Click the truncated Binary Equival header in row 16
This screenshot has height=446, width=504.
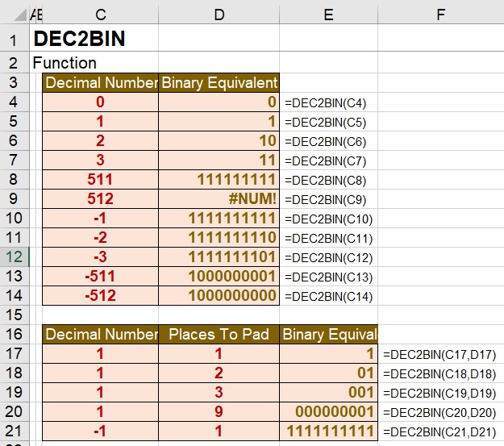[x=329, y=334]
